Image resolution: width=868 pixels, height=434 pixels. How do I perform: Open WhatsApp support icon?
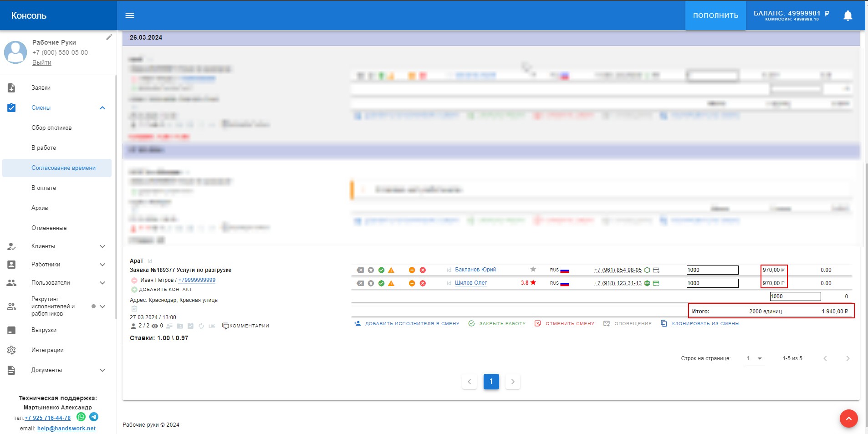click(81, 417)
